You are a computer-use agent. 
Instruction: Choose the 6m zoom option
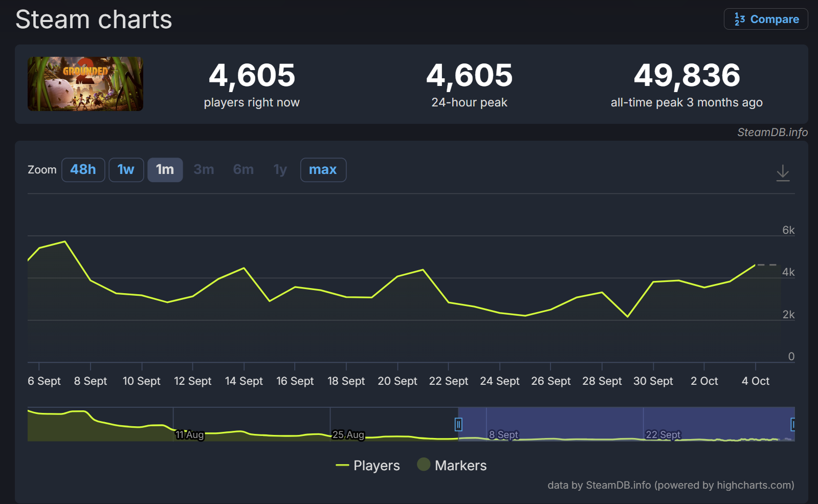[x=243, y=170]
